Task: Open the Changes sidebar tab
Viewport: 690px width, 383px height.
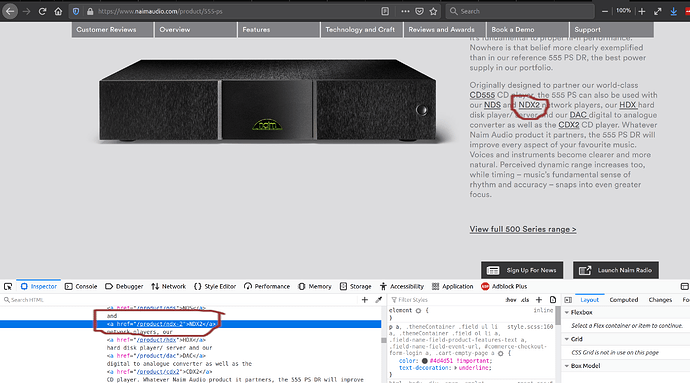Action: tap(660, 300)
